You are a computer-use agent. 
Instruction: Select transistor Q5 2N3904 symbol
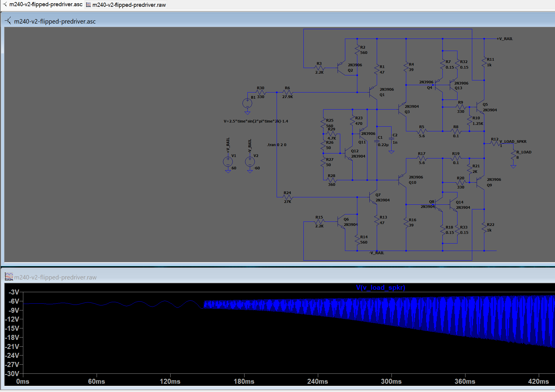pyautogui.click(x=480, y=107)
